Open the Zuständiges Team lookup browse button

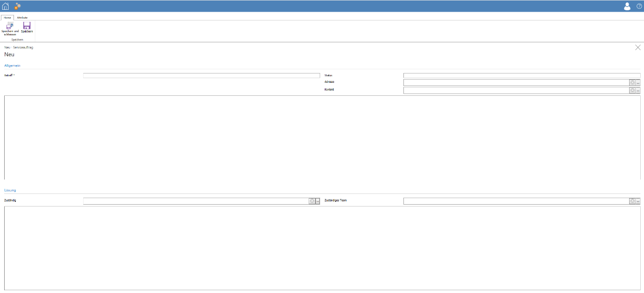pos(638,201)
